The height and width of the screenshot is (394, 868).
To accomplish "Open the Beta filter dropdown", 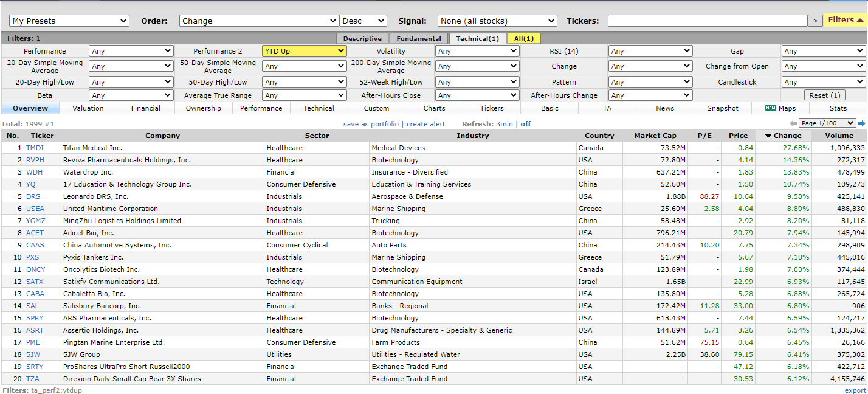I will pyautogui.click(x=131, y=95).
